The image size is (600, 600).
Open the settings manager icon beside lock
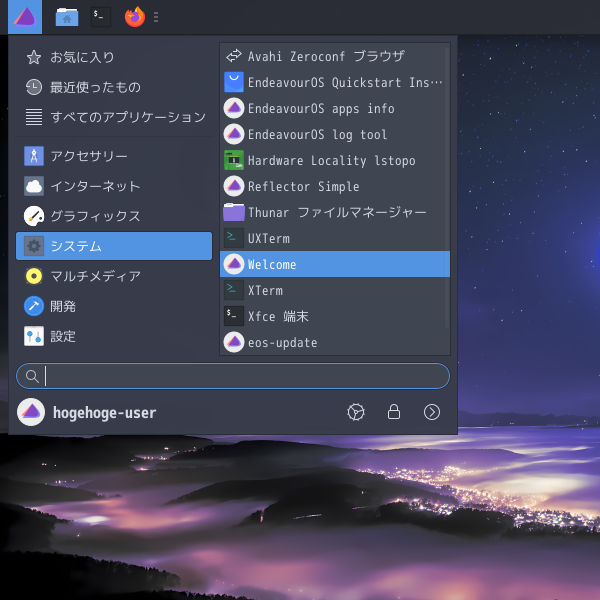[x=356, y=412]
